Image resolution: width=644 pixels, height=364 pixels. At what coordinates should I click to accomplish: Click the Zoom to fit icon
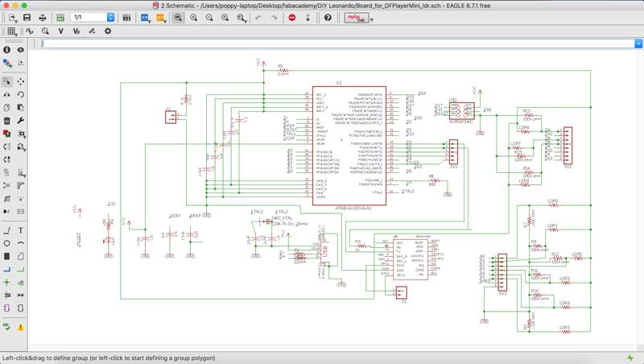178,18
